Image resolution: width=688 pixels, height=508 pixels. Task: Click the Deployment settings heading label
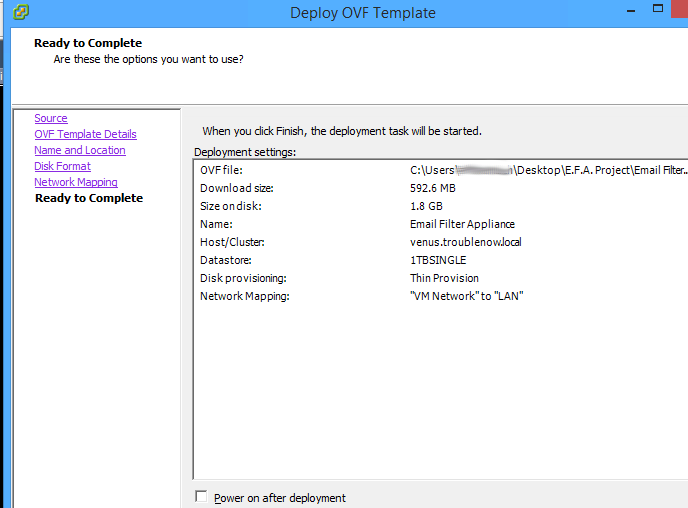coord(245,152)
